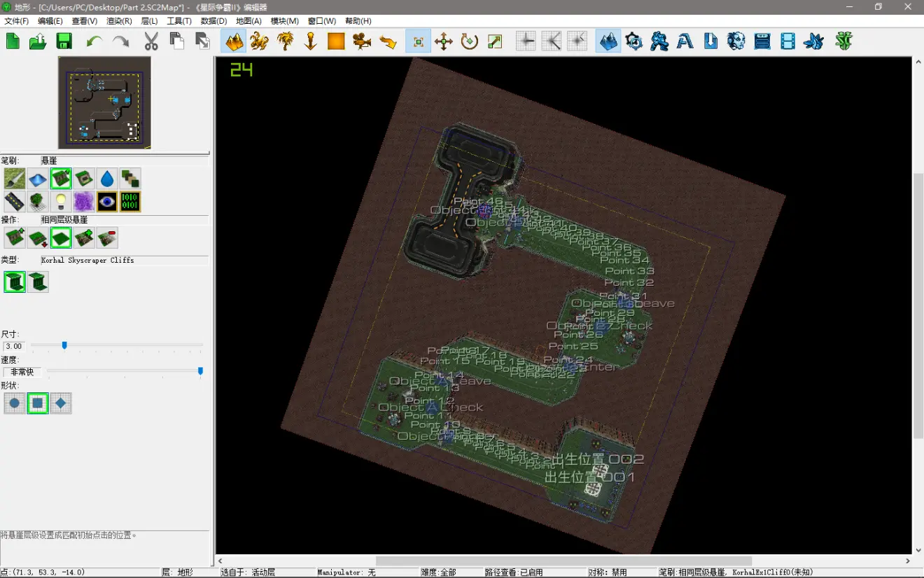Select the lighting brush bulb icon

point(61,202)
